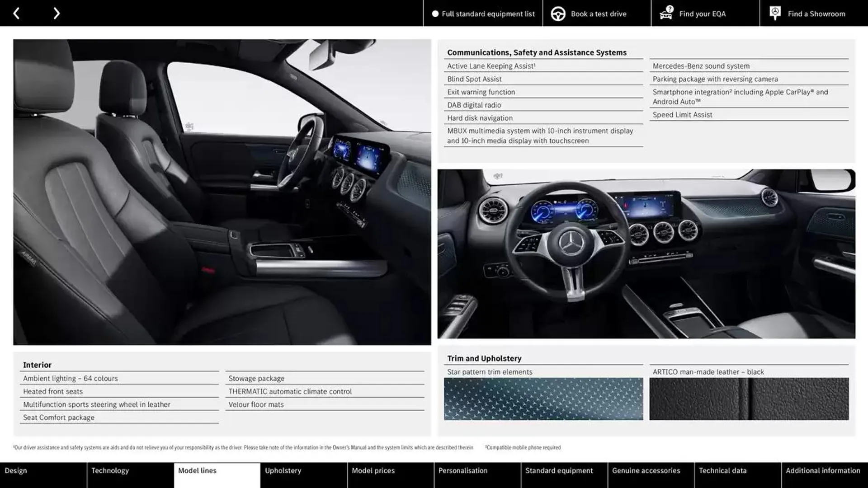Navigate to previous slide with left arrow
The image size is (868, 488).
click(16, 13)
